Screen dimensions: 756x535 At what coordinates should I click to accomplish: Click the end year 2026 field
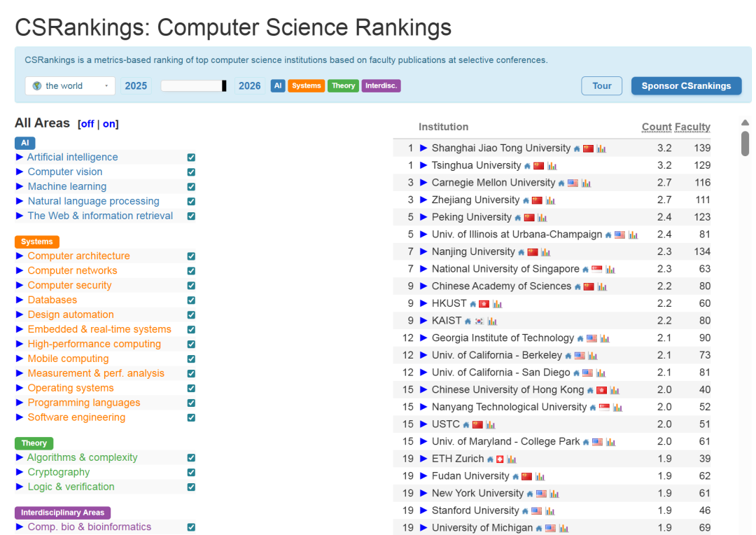coord(250,86)
